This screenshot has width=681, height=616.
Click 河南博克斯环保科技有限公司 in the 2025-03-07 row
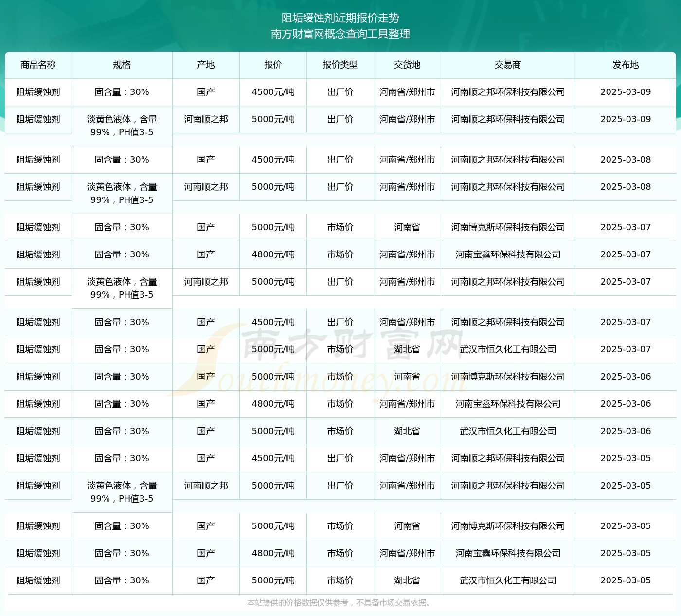coord(508,227)
